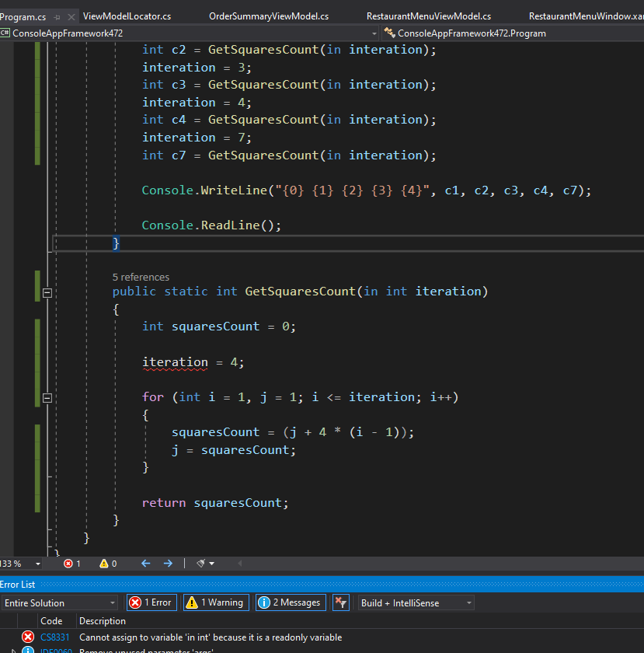This screenshot has height=653, width=644.
Task: Click the CS8331 error row icon
Action: coord(28,637)
